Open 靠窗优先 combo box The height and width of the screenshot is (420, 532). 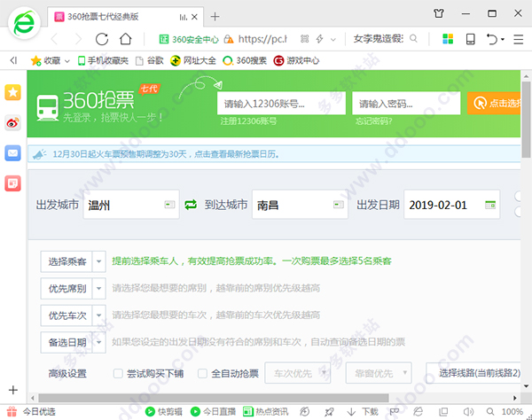[379, 373]
